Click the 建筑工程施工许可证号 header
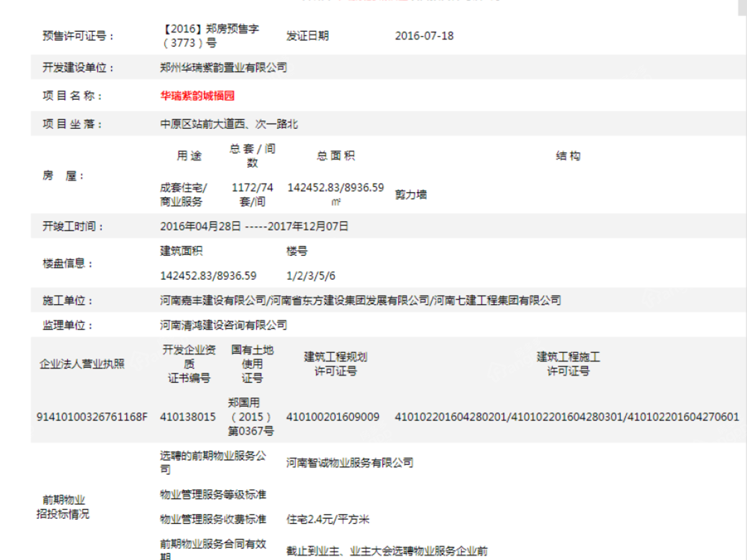 click(x=568, y=364)
